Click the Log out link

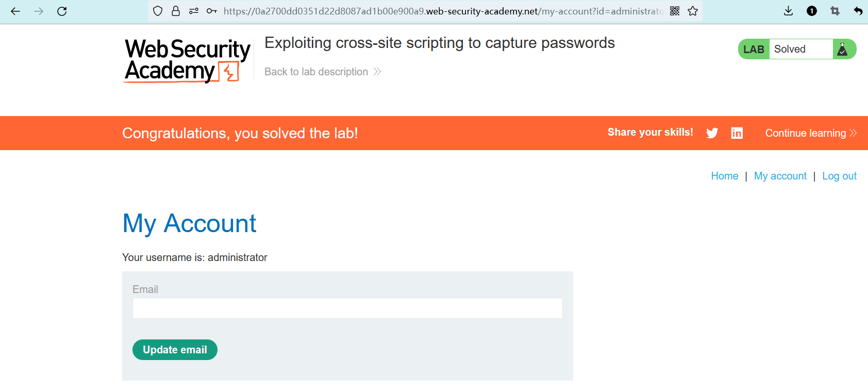839,176
